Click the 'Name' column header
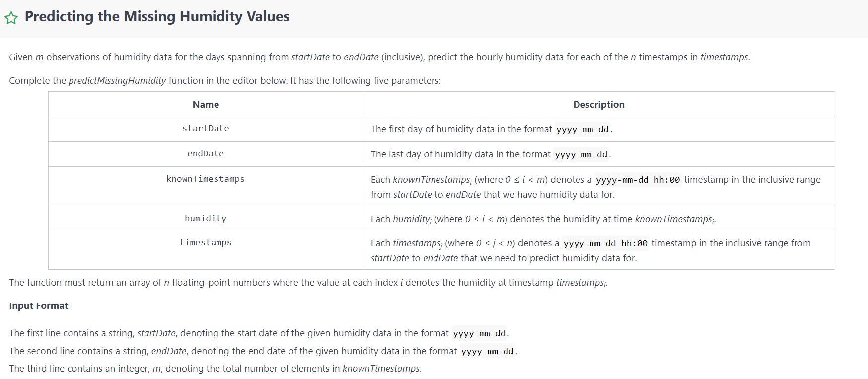Image resolution: width=868 pixels, height=379 pixels. [206, 104]
